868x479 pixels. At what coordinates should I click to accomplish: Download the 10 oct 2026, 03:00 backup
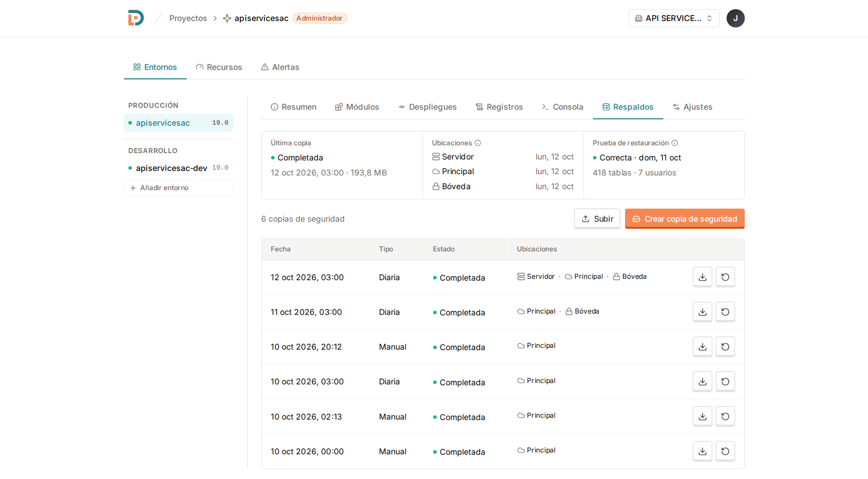pyautogui.click(x=702, y=382)
